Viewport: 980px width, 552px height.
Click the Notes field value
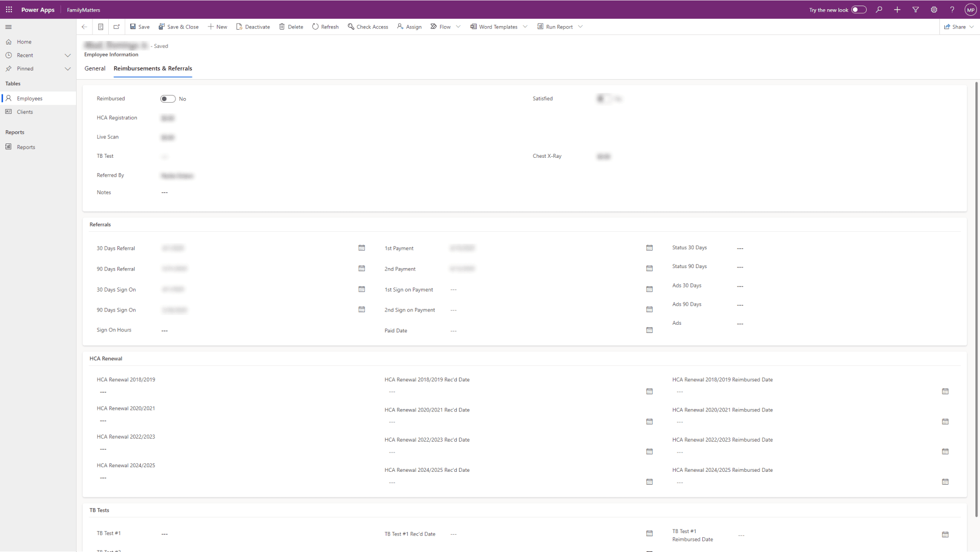(x=164, y=193)
